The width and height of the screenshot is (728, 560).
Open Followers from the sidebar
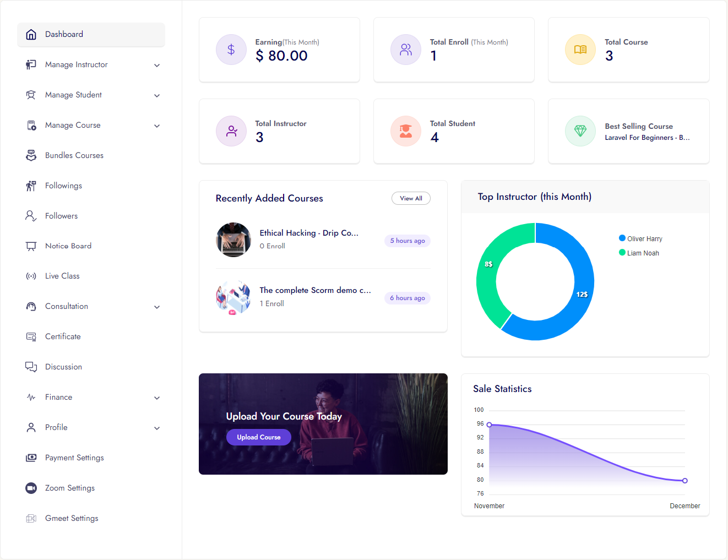(x=61, y=216)
